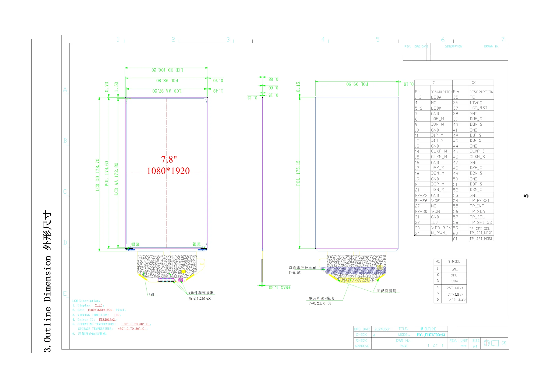The width and height of the screenshot is (555, 392).
Task: Select the "VDD 3.3V" cell for pin 33
Action: pyautogui.click(x=442, y=228)
